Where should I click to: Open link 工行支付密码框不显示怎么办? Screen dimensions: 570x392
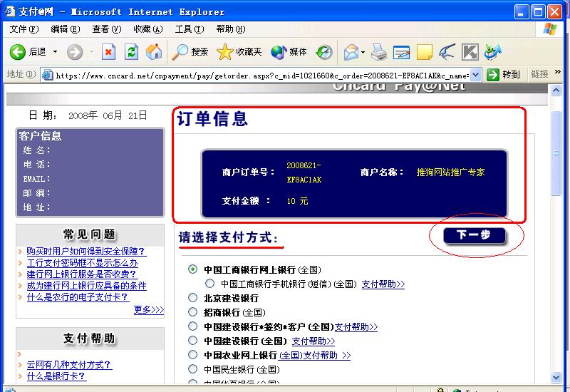coord(82,262)
